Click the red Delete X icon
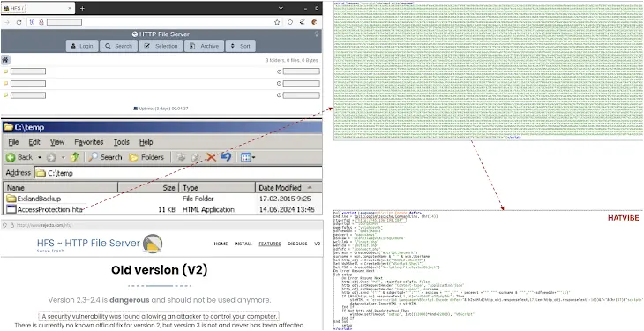The height and width of the screenshot is (331, 644). click(x=211, y=157)
